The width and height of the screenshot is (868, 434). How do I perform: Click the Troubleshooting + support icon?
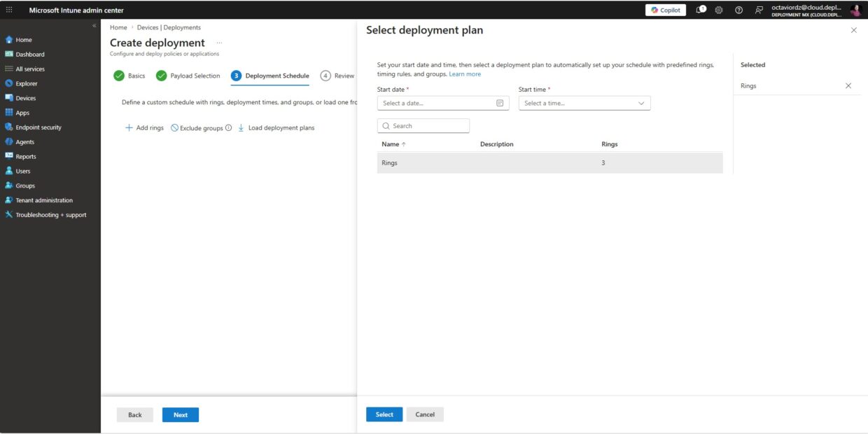[9, 215]
